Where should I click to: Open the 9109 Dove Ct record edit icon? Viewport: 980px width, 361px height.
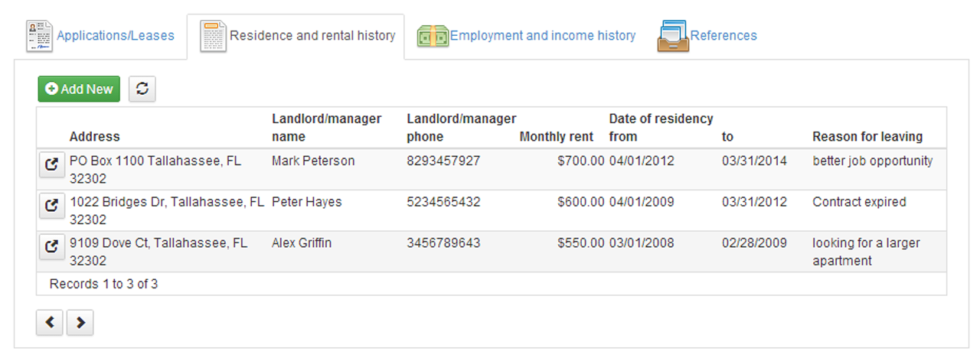tap(51, 246)
